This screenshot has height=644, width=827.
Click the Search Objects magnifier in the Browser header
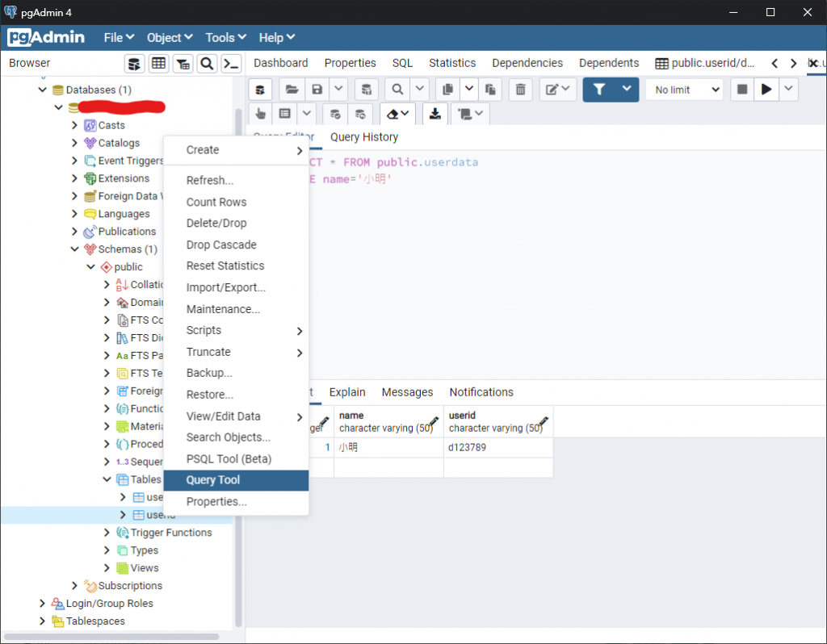208,64
